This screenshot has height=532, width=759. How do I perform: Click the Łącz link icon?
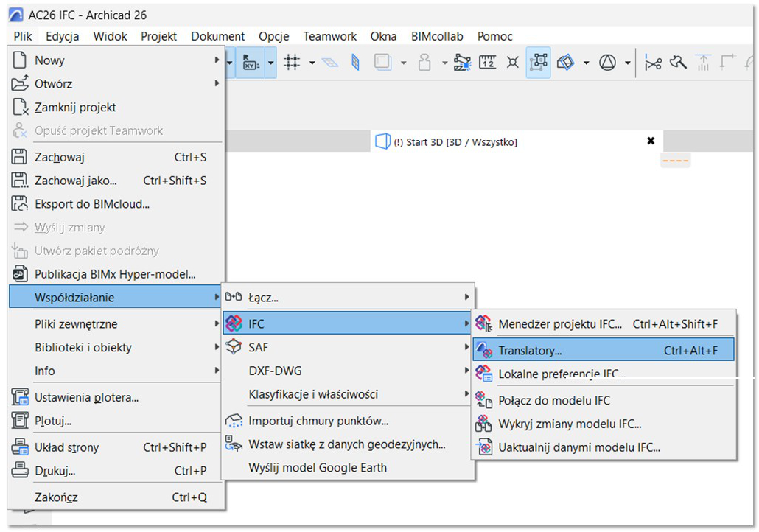(234, 297)
